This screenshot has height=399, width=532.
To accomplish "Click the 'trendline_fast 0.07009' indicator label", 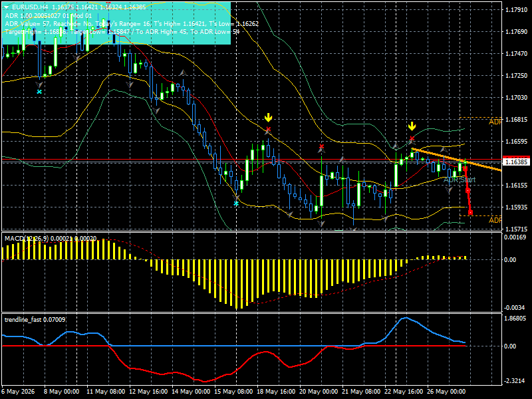I will click(35, 320).
